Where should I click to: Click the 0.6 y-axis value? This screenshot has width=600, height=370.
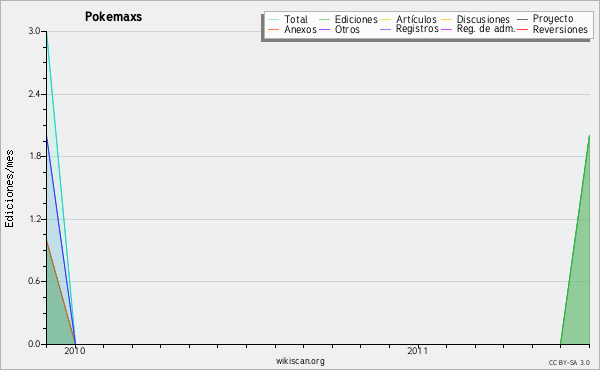tap(34, 281)
